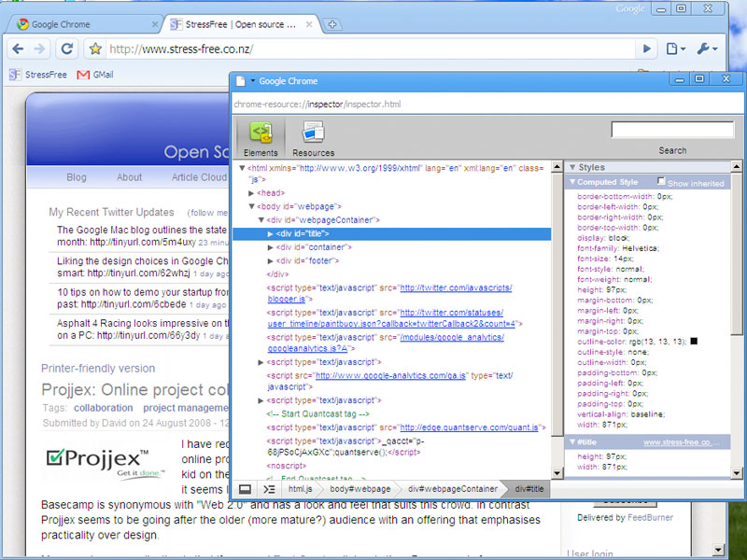This screenshot has height=560, width=747.
Task: Collapse the body id="webpage" node
Action: pos(251,206)
